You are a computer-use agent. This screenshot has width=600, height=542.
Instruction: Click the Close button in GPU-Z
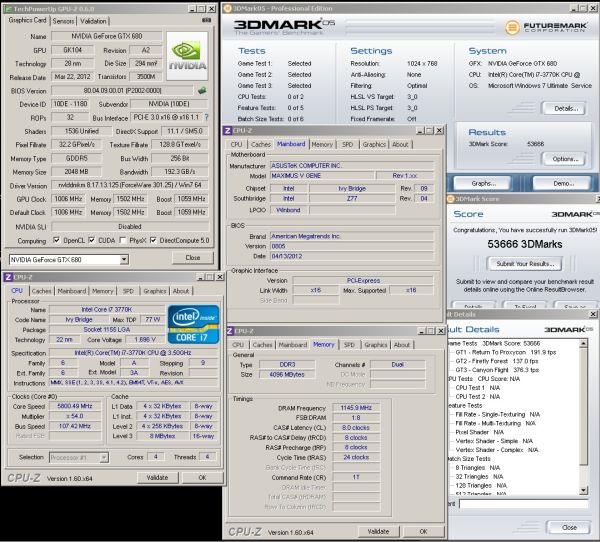pos(192,258)
